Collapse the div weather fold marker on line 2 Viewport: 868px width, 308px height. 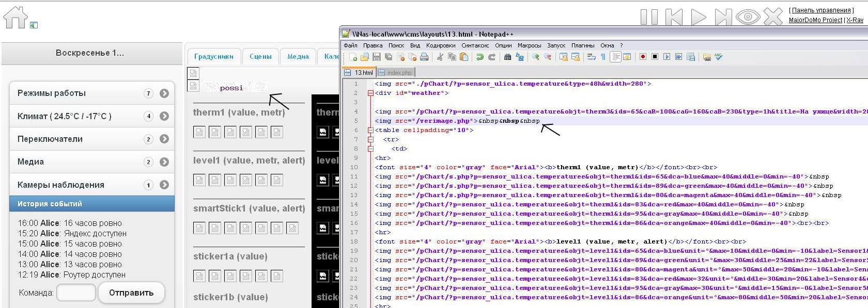point(370,93)
